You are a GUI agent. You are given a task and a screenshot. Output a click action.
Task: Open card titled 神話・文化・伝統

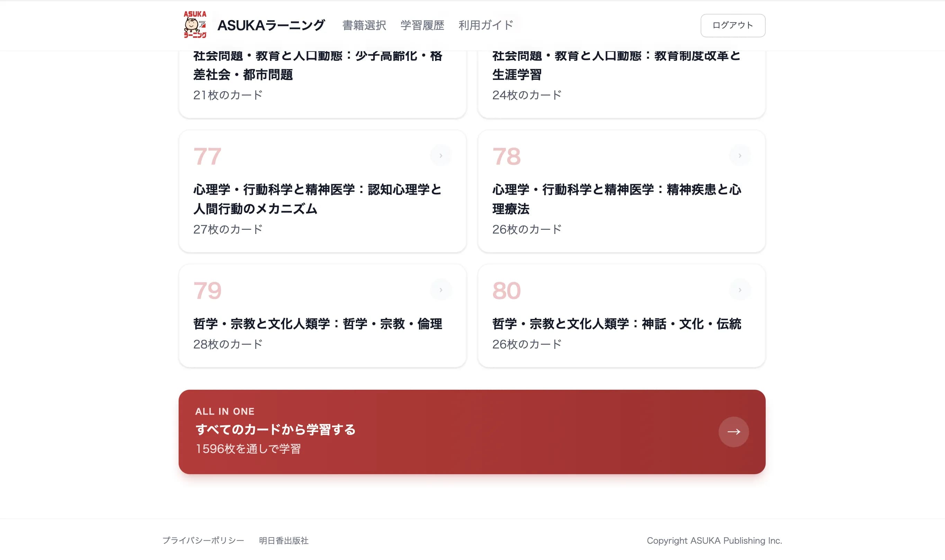pyautogui.click(x=621, y=316)
